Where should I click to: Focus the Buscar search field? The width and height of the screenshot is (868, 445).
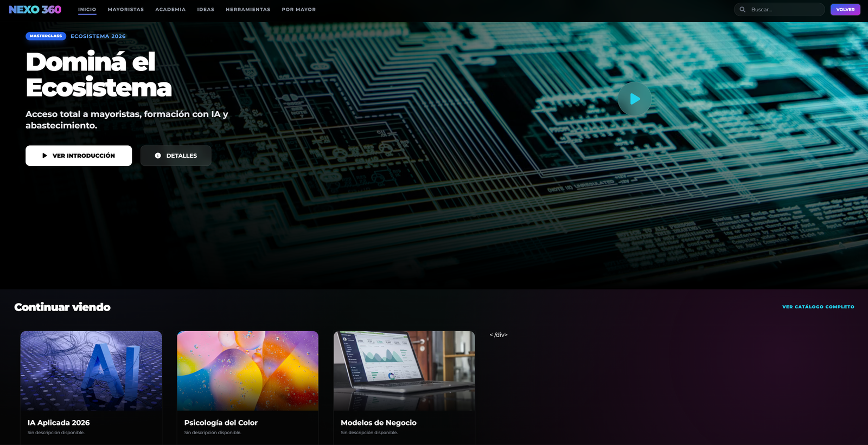(780, 10)
